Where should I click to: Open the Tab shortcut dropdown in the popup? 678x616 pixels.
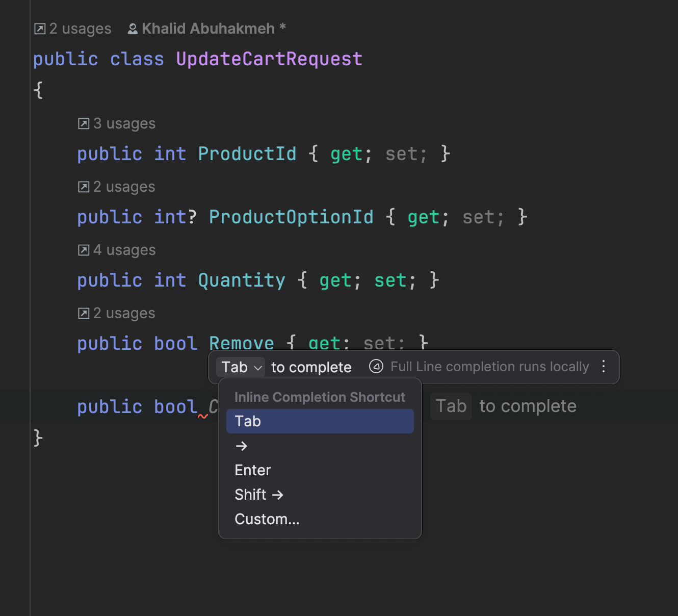pos(241,367)
